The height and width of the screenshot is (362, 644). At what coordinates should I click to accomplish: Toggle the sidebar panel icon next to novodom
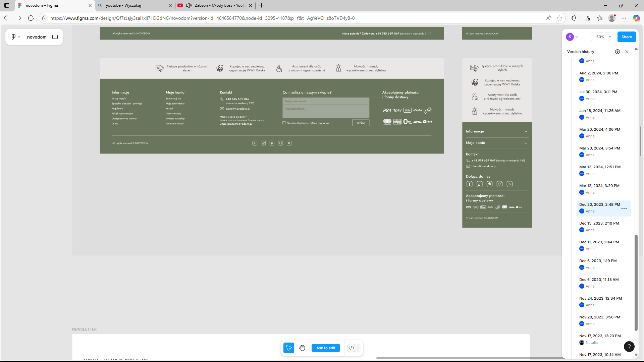pos(55,37)
